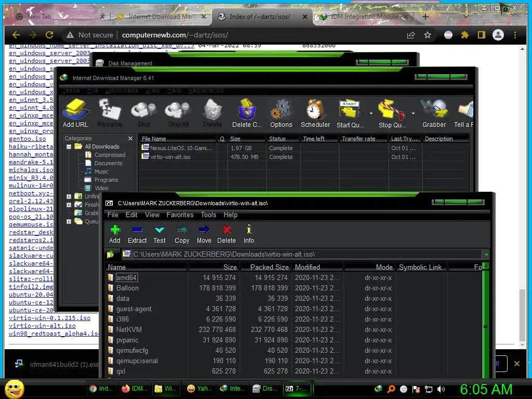532x399 pixels.
Task: Click Start Queue icon in IDM
Action: [x=350, y=113]
